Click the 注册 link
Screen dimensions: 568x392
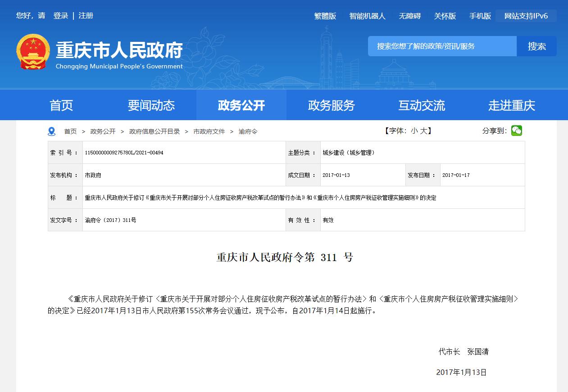pyautogui.click(x=86, y=15)
